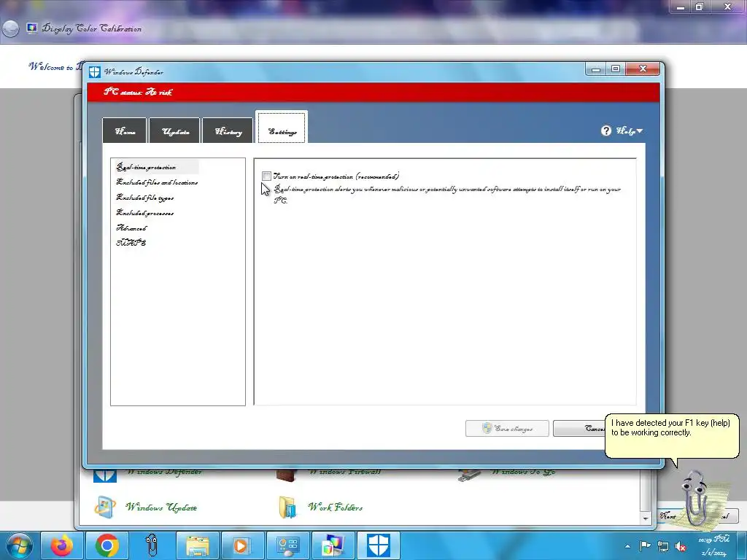Open the Windows To Go link

pyautogui.click(x=522, y=472)
